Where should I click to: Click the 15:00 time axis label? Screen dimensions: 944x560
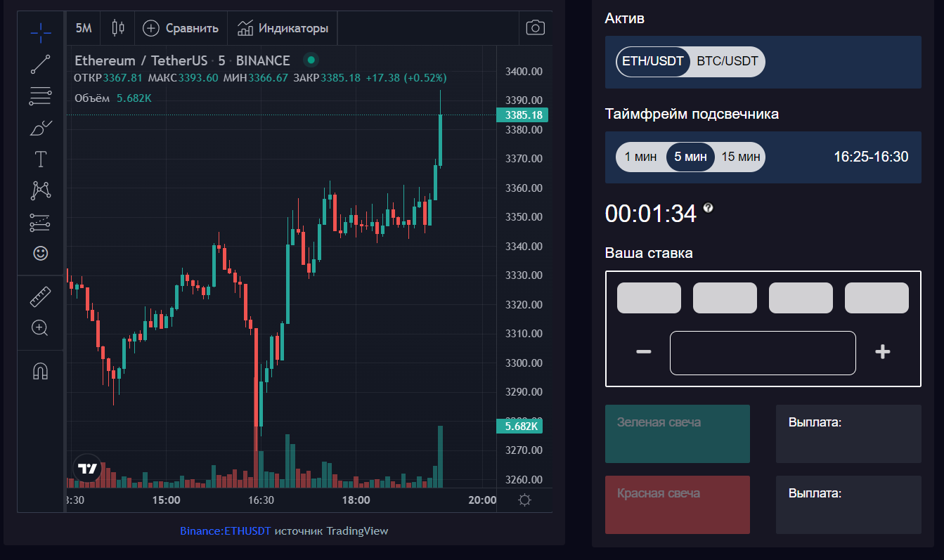(166, 500)
